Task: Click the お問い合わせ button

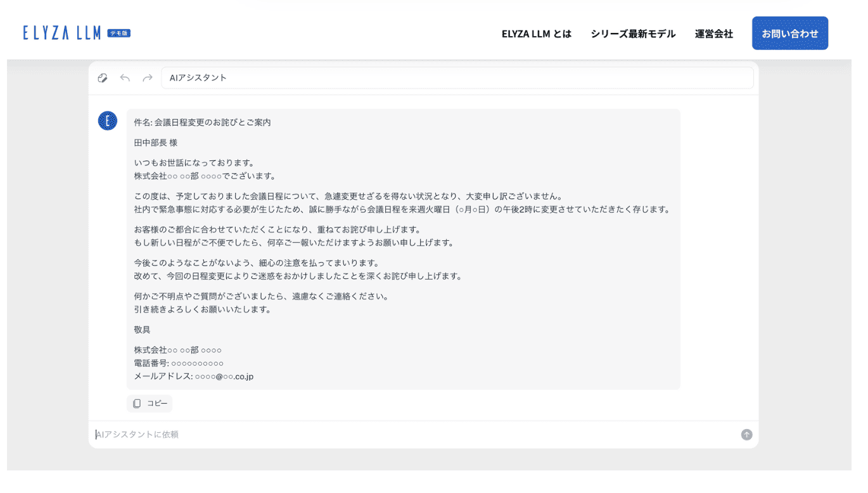Action: pyautogui.click(x=790, y=33)
